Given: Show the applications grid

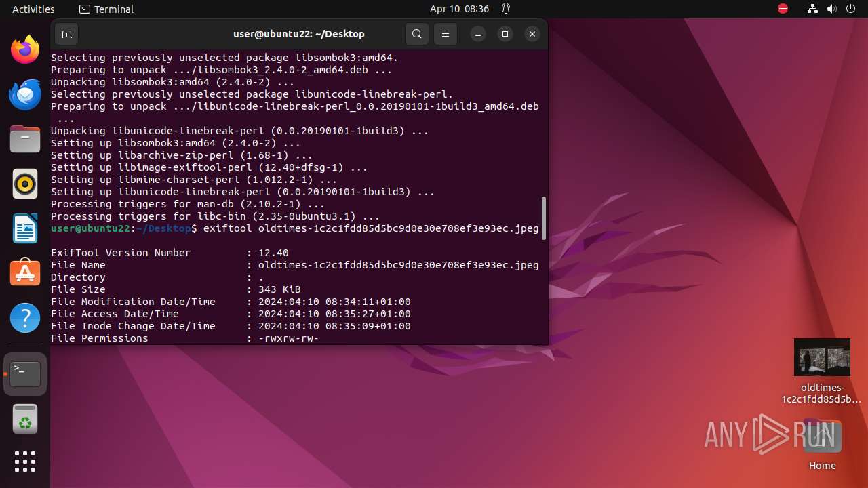Looking at the screenshot, I should (25, 462).
